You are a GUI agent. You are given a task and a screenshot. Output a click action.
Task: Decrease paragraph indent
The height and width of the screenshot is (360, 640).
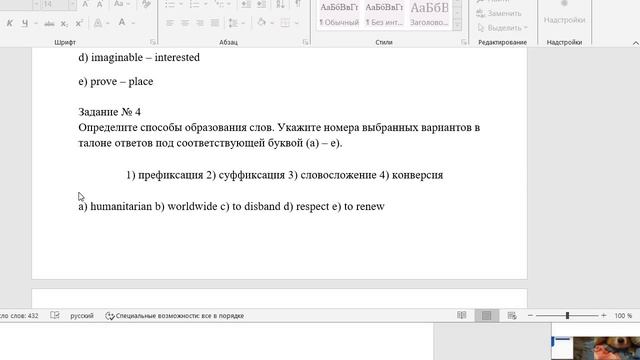246,4
